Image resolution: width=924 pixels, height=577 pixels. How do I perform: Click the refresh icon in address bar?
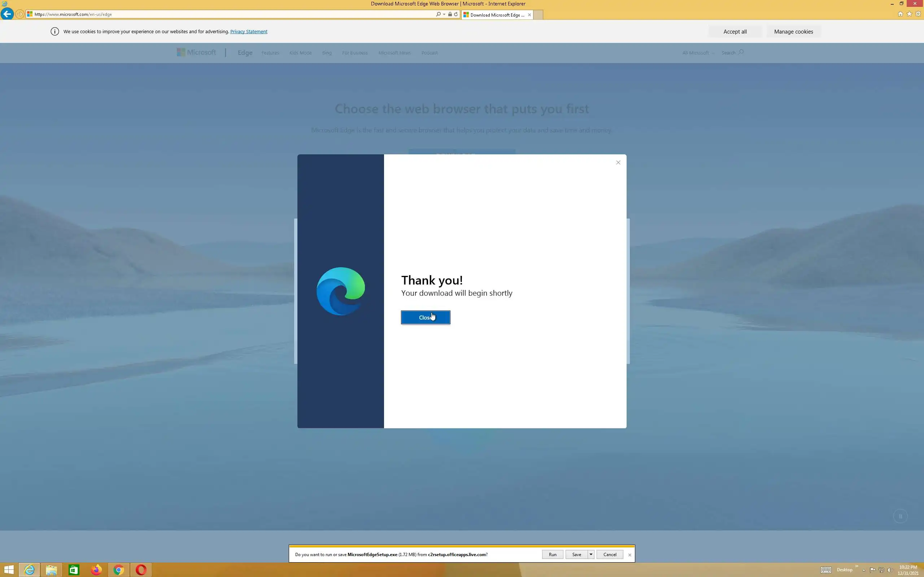(x=456, y=14)
